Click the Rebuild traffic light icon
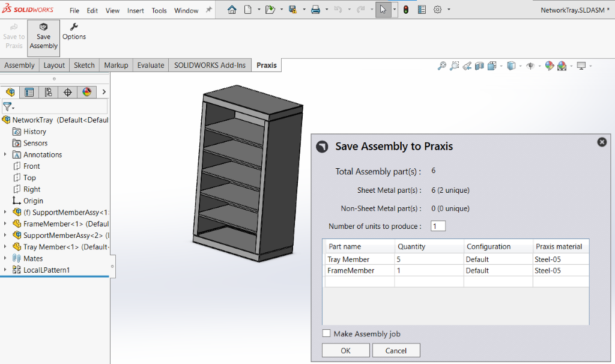This screenshot has height=364, width=615. tap(406, 10)
